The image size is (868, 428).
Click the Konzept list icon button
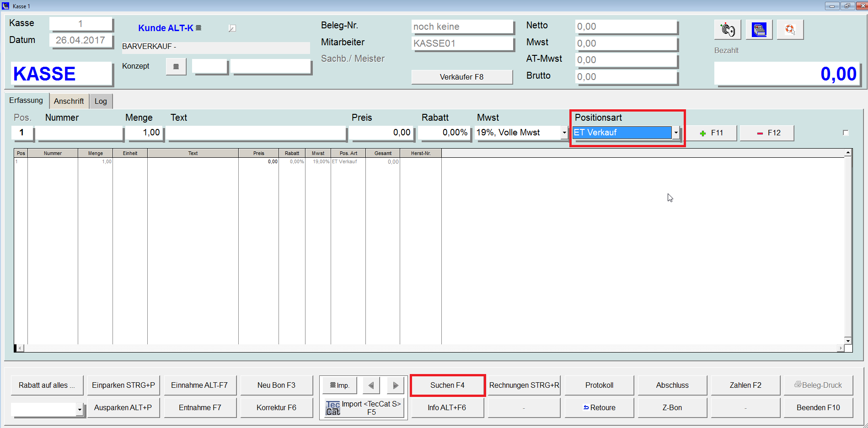click(x=176, y=67)
